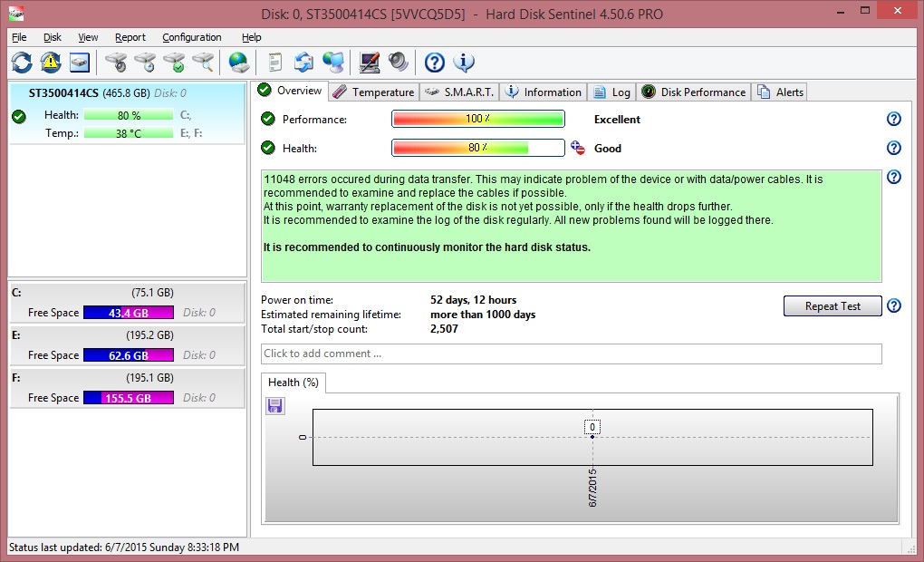Click the '52 days, 12 hours' value
The width and height of the screenshot is (924, 562).
[x=473, y=299]
